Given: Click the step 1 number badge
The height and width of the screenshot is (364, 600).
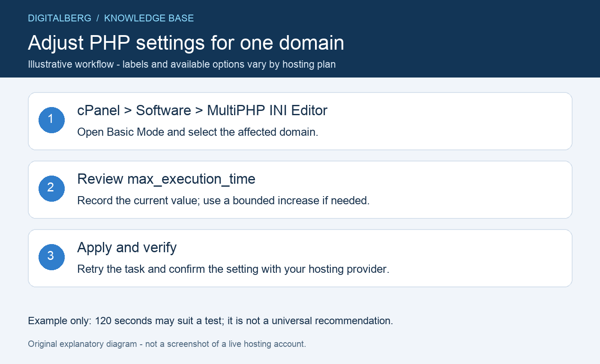Looking at the screenshot, I should coord(51,120).
